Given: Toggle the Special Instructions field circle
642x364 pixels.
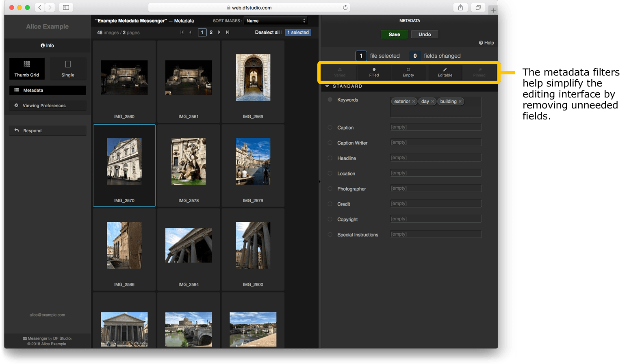Looking at the screenshot, I should 330,234.
